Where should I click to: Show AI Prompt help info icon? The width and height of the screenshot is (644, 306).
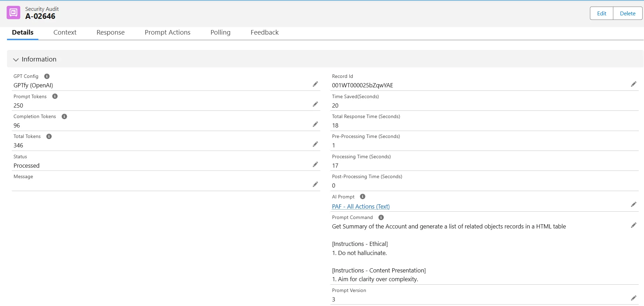(x=362, y=197)
